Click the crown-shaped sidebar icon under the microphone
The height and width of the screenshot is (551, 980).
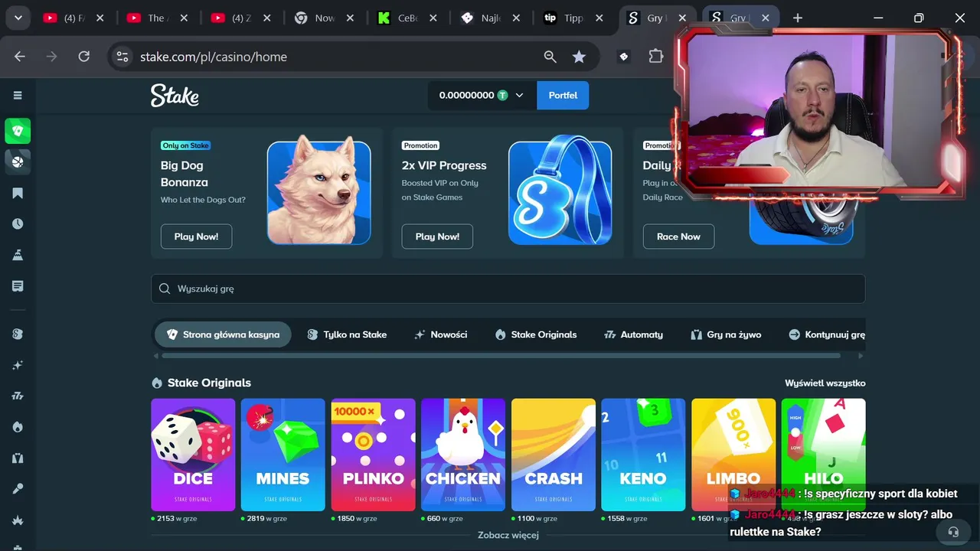pos(18,520)
